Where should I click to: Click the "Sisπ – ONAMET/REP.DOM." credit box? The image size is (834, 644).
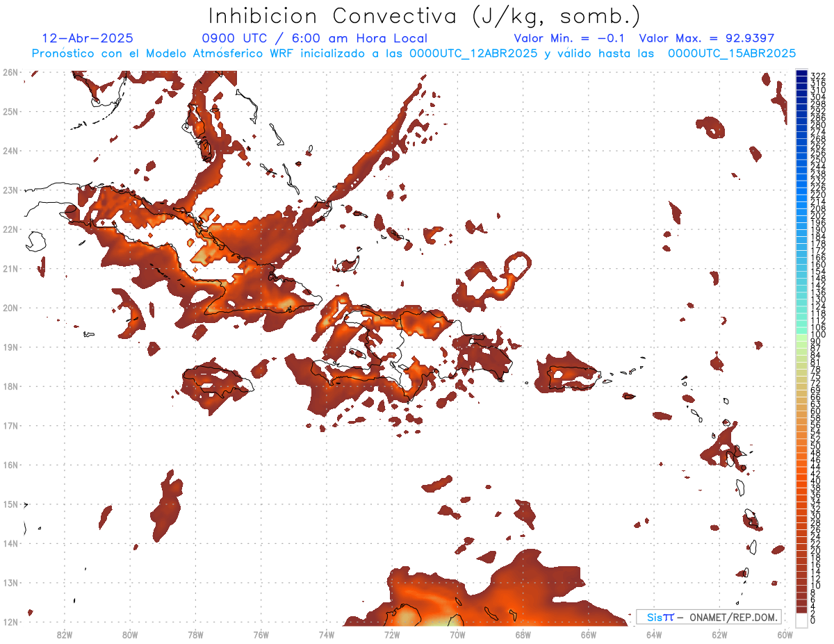coord(709,617)
